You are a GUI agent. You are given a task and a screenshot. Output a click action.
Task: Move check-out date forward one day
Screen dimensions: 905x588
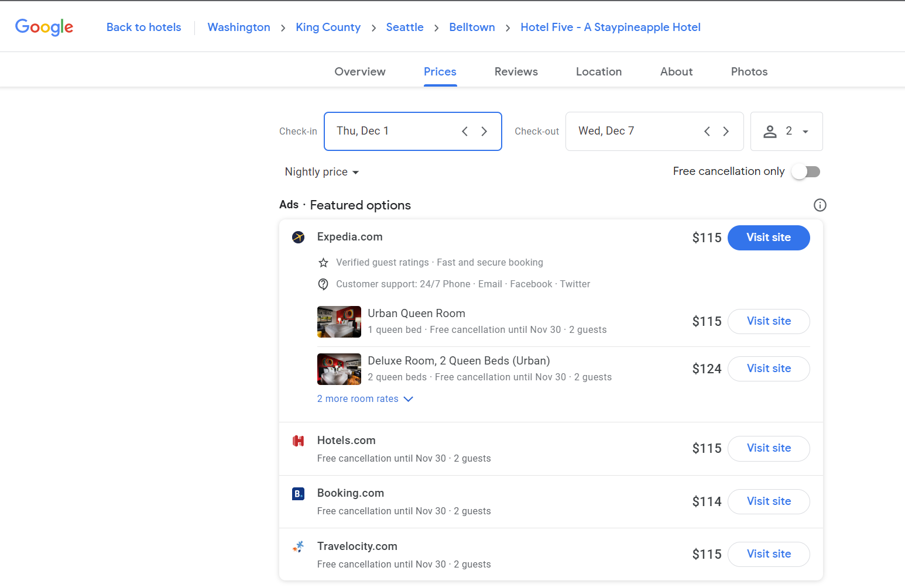726,132
